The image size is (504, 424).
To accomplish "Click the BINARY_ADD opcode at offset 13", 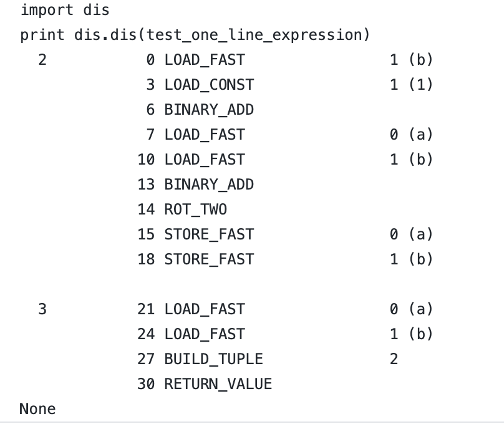I will pyautogui.click(x=209, y=185).
